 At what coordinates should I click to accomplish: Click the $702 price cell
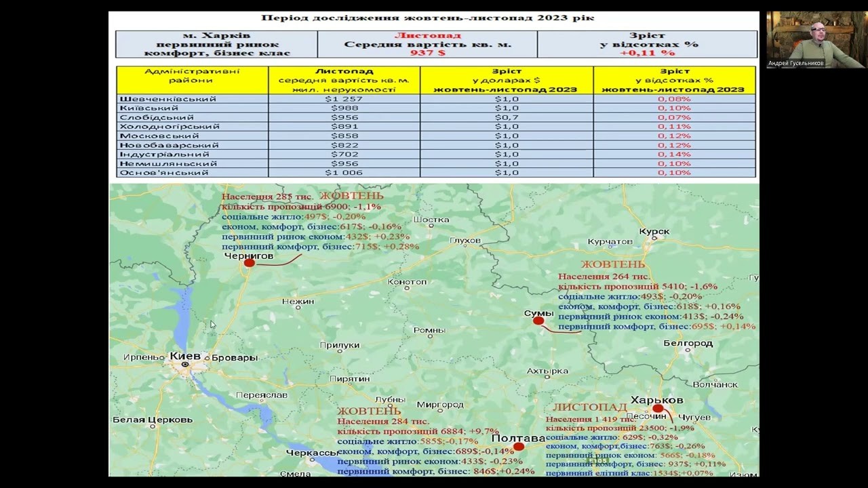click(x=344, y=155)
